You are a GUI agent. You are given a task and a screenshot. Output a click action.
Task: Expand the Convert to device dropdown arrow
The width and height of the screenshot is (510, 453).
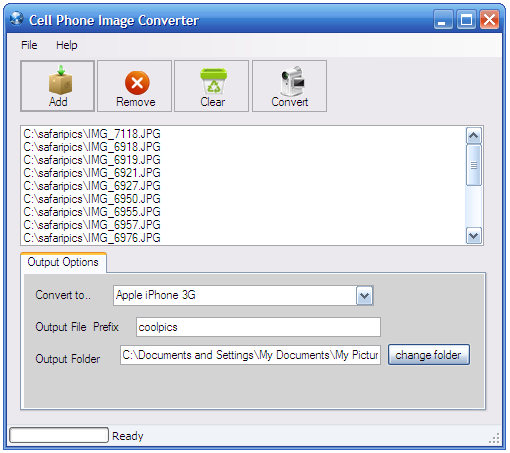[x=364, y=295]
